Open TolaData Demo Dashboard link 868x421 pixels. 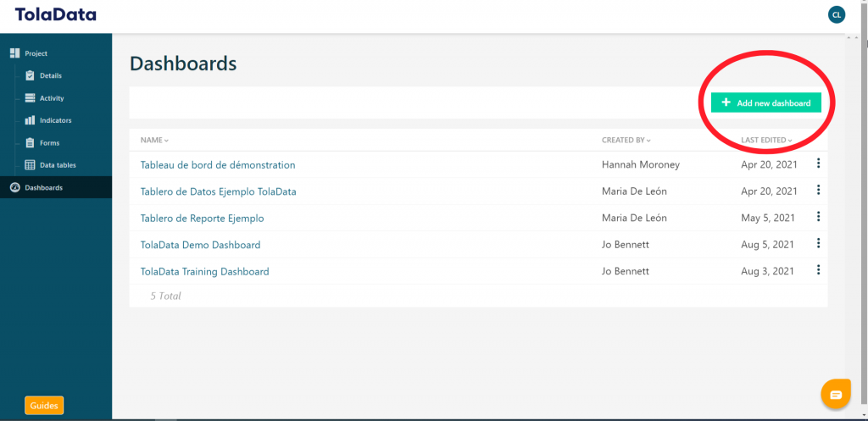200,245
